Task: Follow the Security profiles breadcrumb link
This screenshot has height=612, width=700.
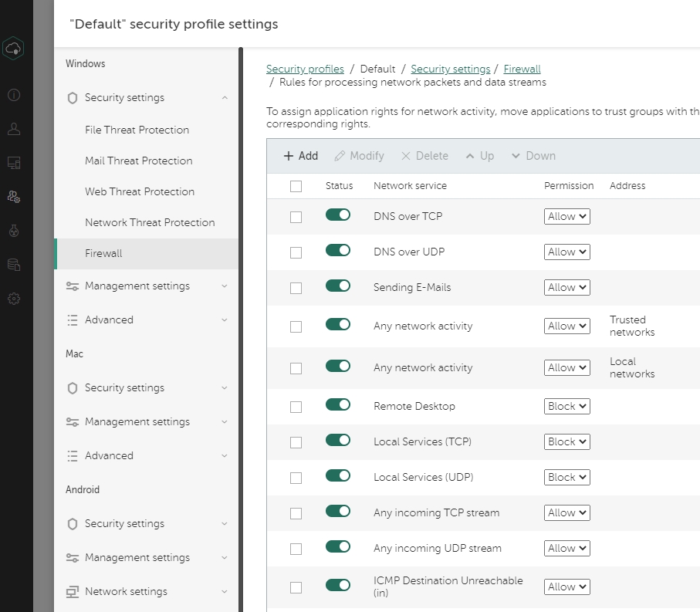Action: [305, 69]
